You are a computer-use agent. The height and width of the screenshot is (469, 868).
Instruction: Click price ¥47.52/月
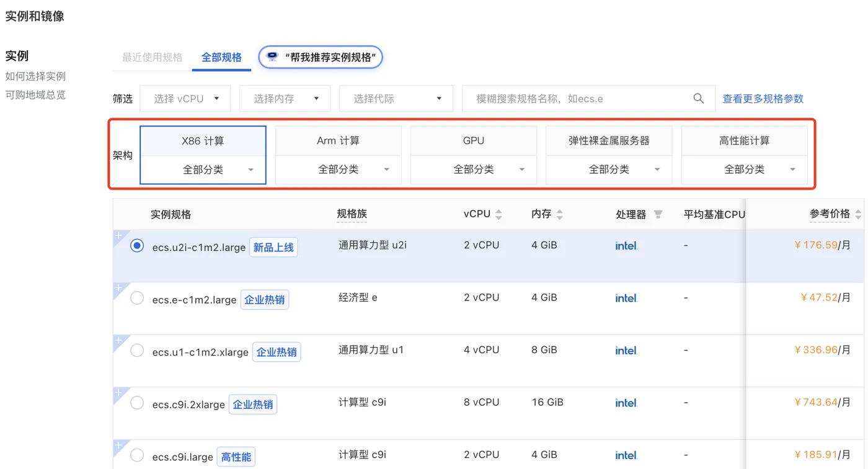click(x=825, y=298)
